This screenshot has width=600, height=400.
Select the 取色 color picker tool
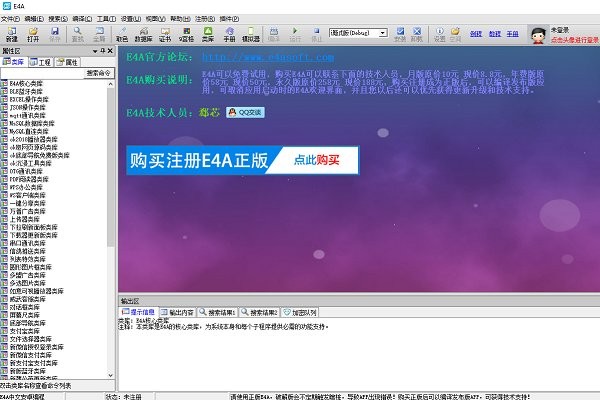122,34
